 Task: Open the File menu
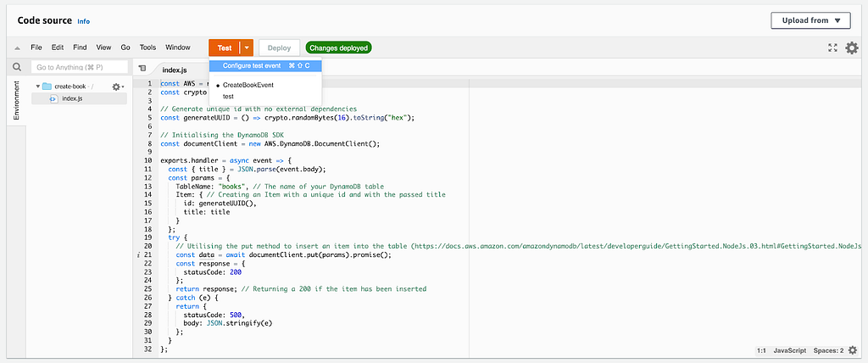tap(36, 47)
